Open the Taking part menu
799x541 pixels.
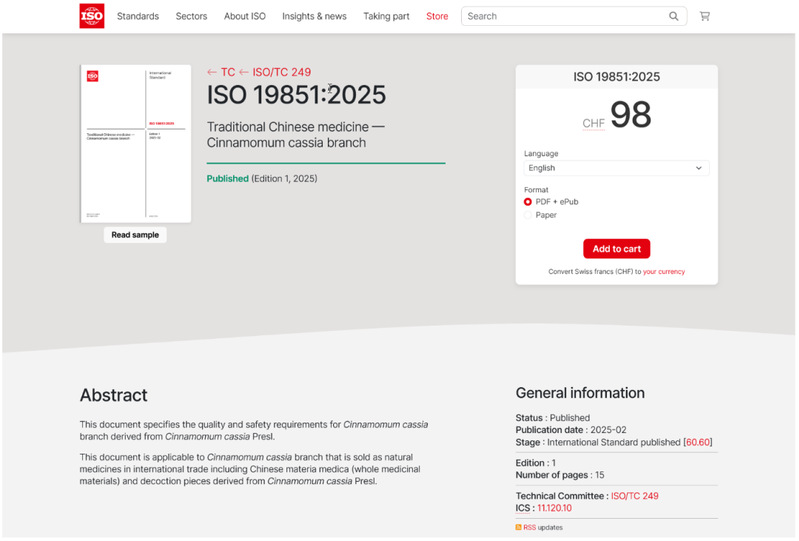coord(386,16)
